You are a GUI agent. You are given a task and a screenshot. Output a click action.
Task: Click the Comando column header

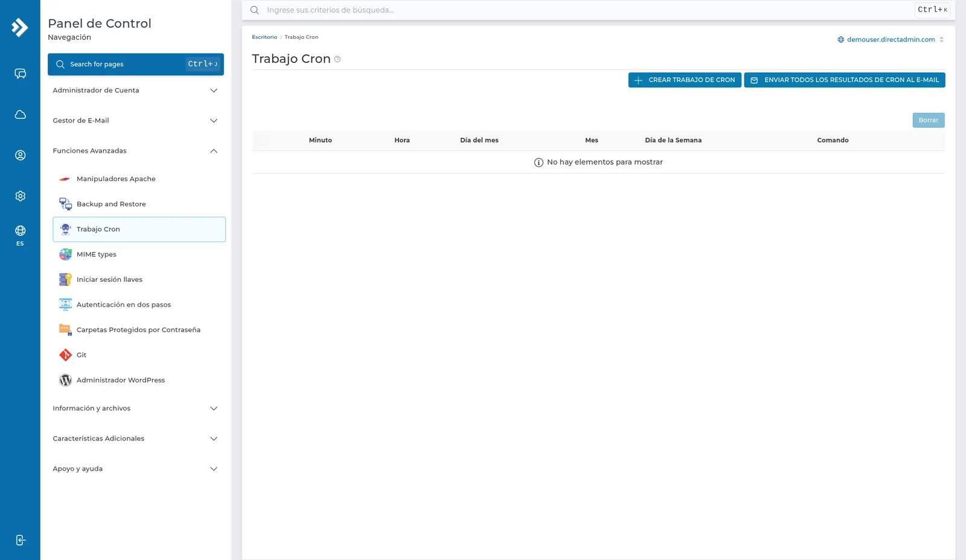[833, 140]
